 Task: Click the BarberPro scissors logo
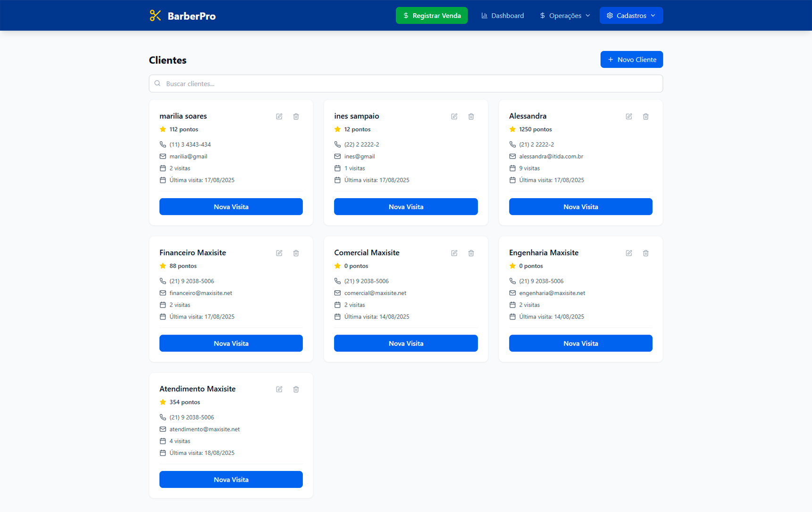155,16
